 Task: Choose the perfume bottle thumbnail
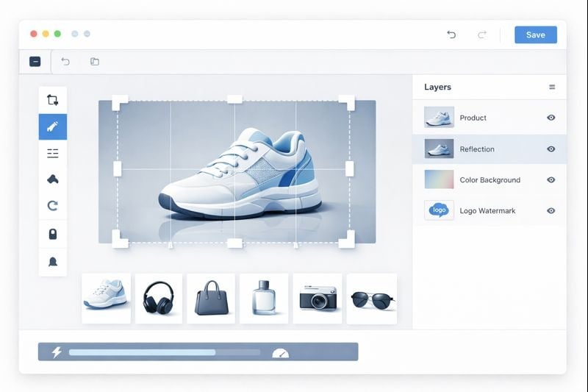264,299
